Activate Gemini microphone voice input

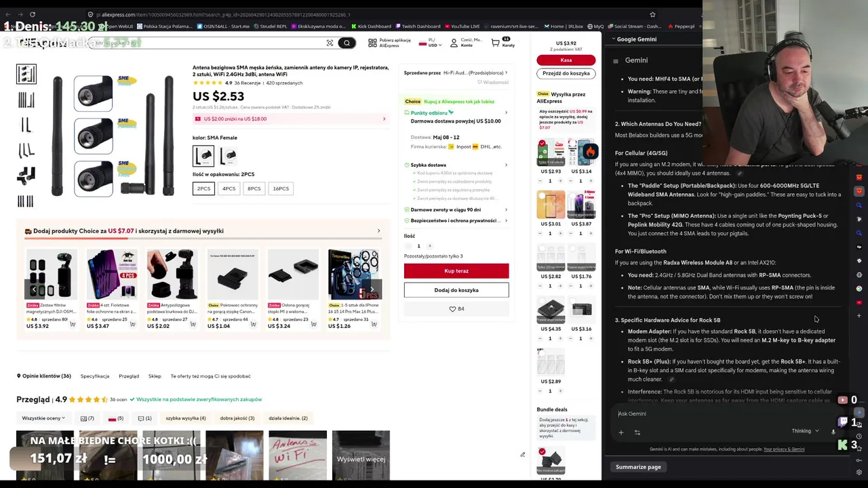click(x=833, y=432)
